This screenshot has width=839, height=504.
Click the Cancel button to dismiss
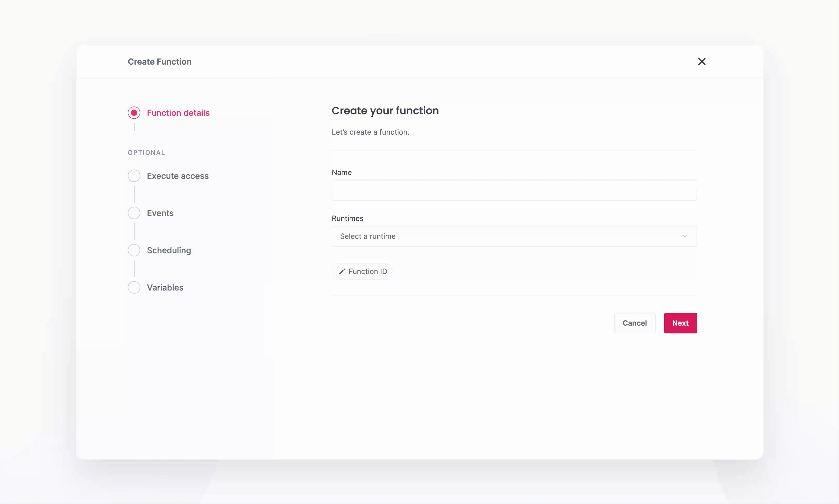(635, 323)
